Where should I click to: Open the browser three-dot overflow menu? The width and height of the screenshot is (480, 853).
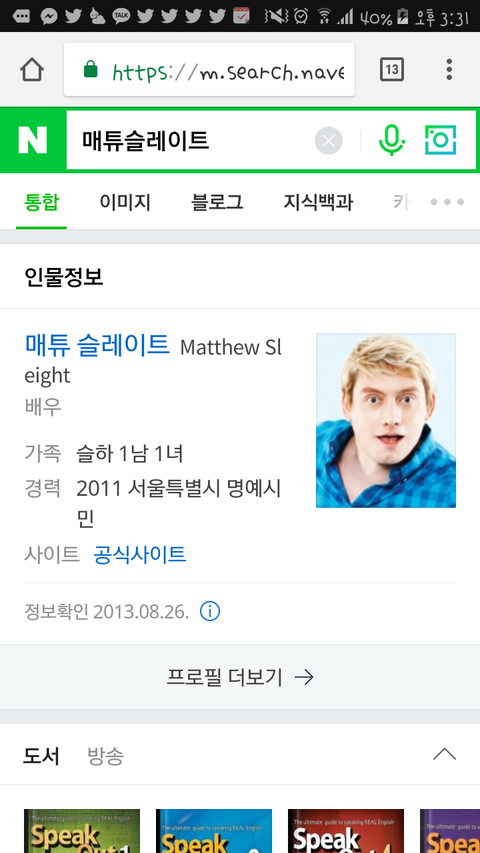click(449, 70)
